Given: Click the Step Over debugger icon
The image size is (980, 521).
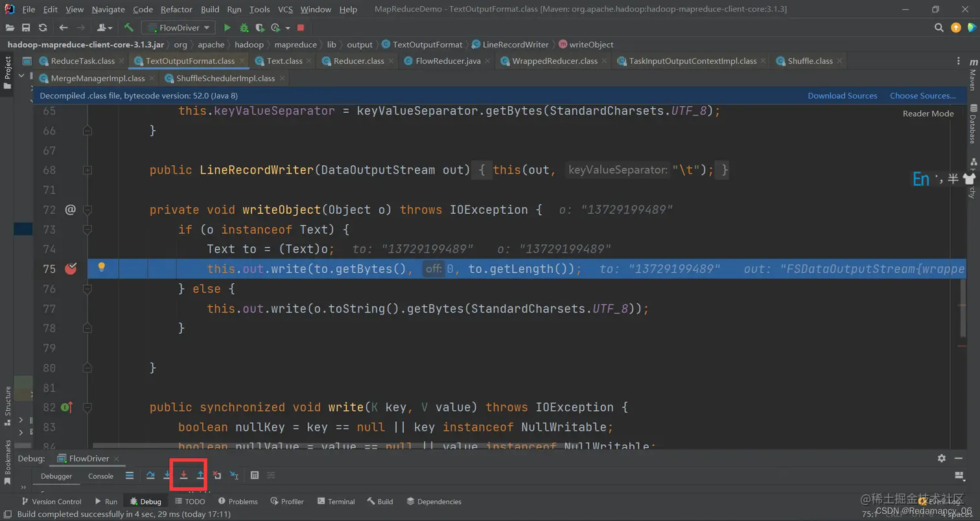Looking at the screenshot, I should 150,476.
